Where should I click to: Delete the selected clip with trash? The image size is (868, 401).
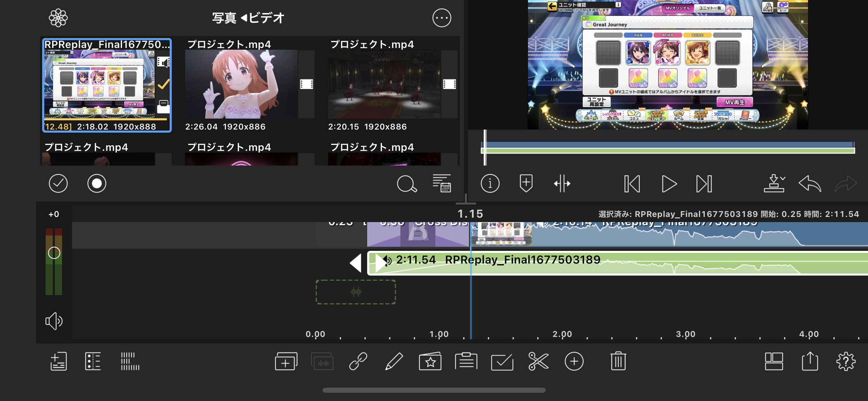[x=618, y=361]
